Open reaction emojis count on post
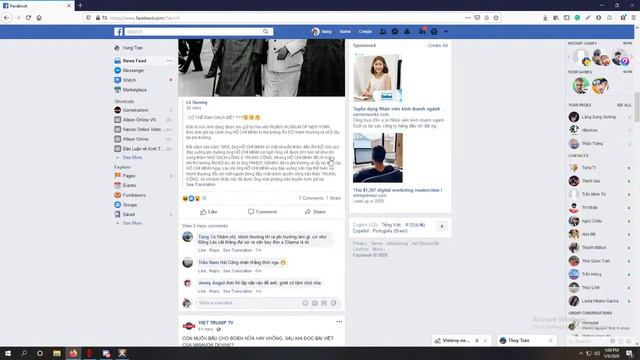Viewport: 640px width, 360px height. coord(194,198)
